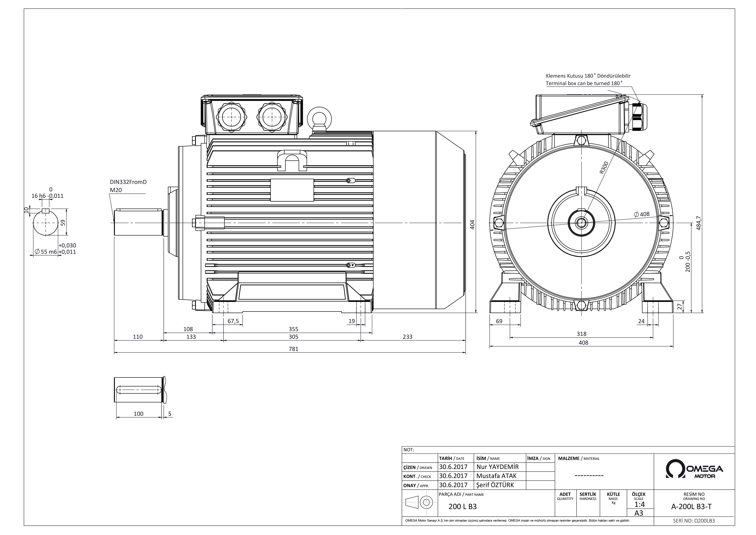
Task: Click the drawer name Nur YAYDEMİR
Action: point(498,467)
